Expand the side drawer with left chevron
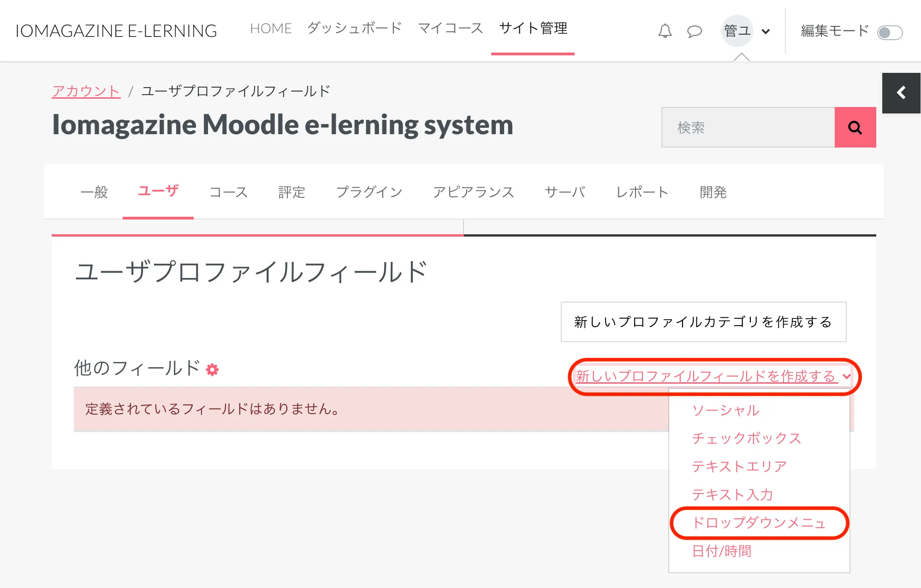 tap(901, 93)
